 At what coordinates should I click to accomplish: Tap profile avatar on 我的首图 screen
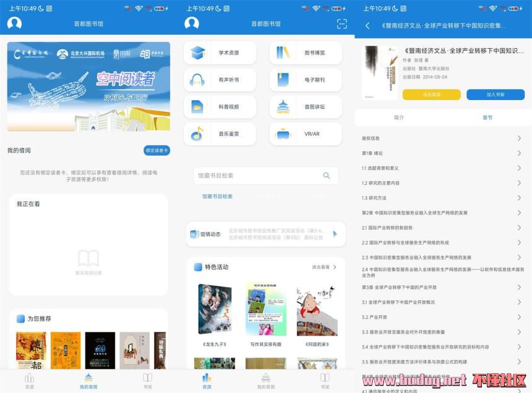click(x=15, y=23)
